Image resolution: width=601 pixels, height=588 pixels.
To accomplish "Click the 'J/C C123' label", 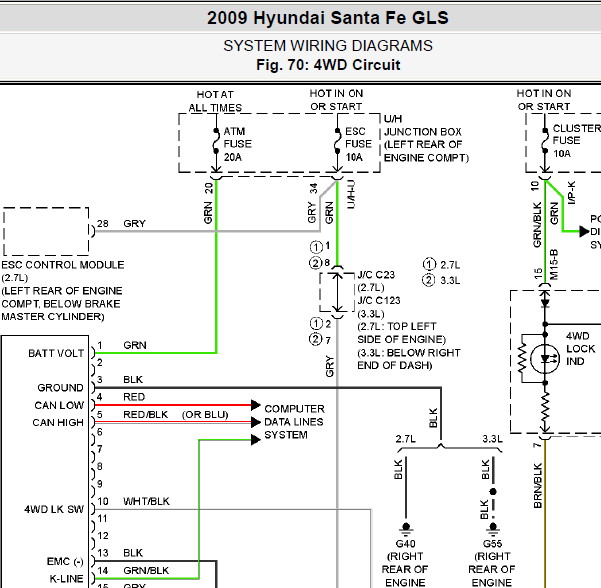I will coord(379,301).
